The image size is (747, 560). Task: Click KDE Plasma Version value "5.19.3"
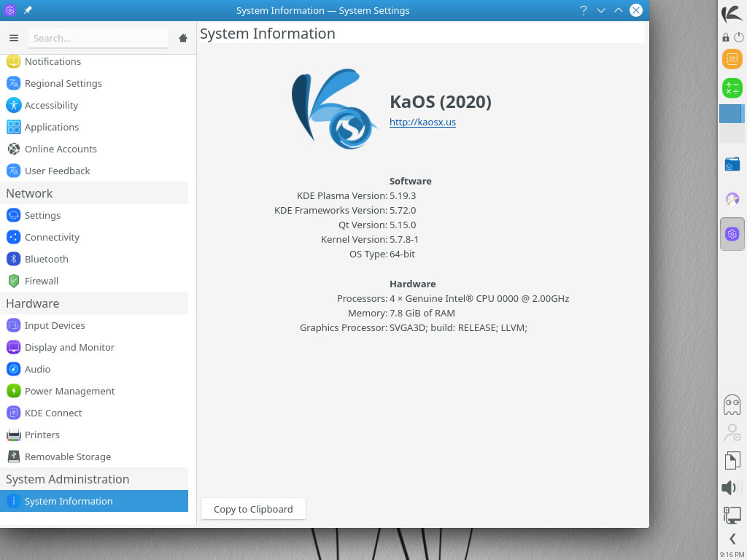click(403, 195)
